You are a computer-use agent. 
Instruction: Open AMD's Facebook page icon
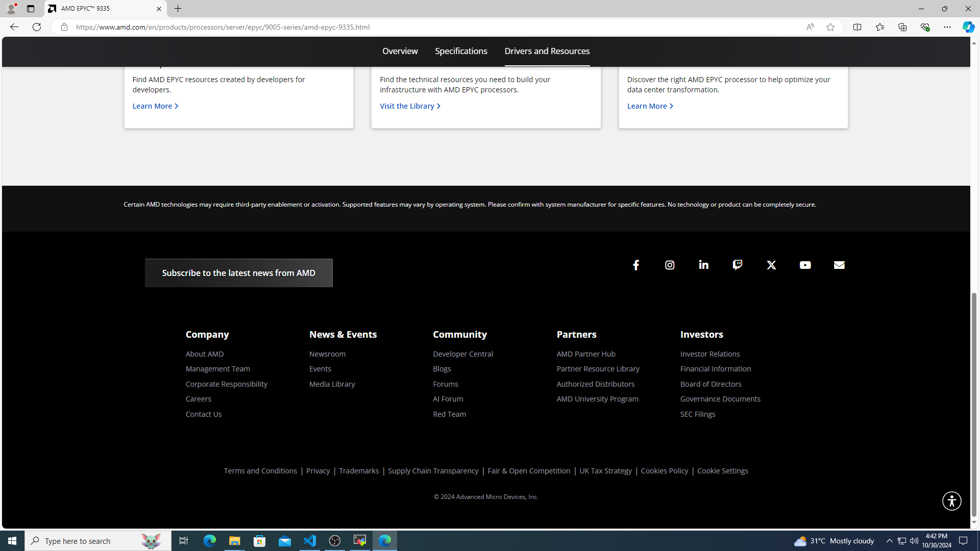tap(636, 265)
